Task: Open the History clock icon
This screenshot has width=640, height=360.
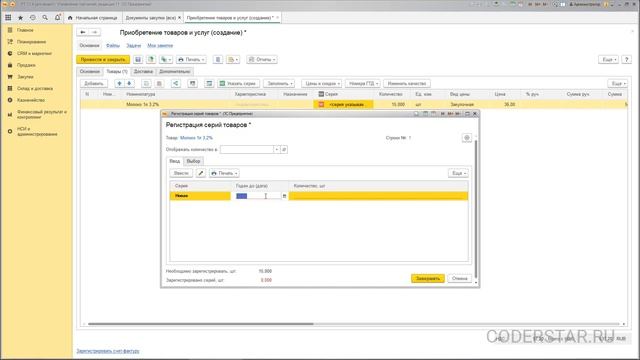Action: click(33, 18)
